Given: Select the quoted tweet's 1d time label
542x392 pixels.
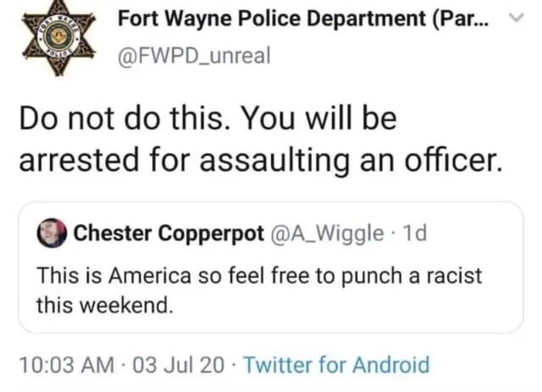Looking at the screenshot, I should tap(415, 233).
